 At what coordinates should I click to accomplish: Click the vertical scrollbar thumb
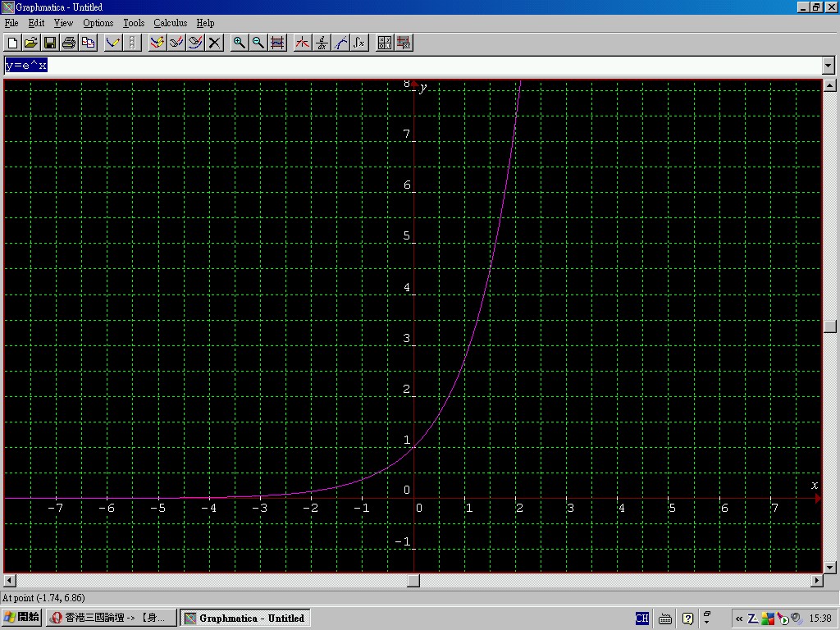830,326
